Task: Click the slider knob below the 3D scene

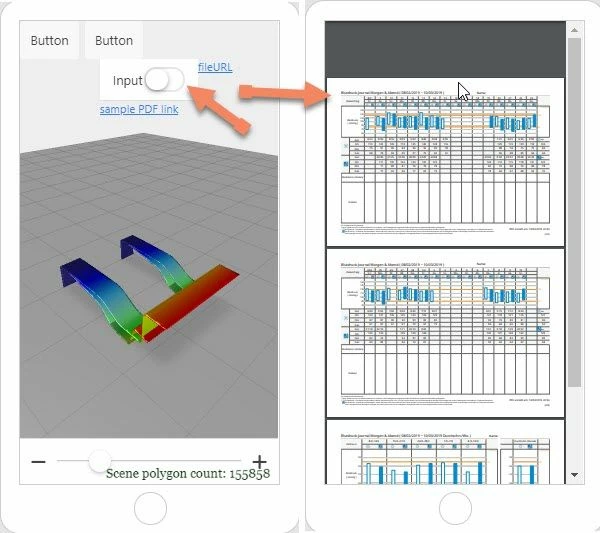Action: 99,461
